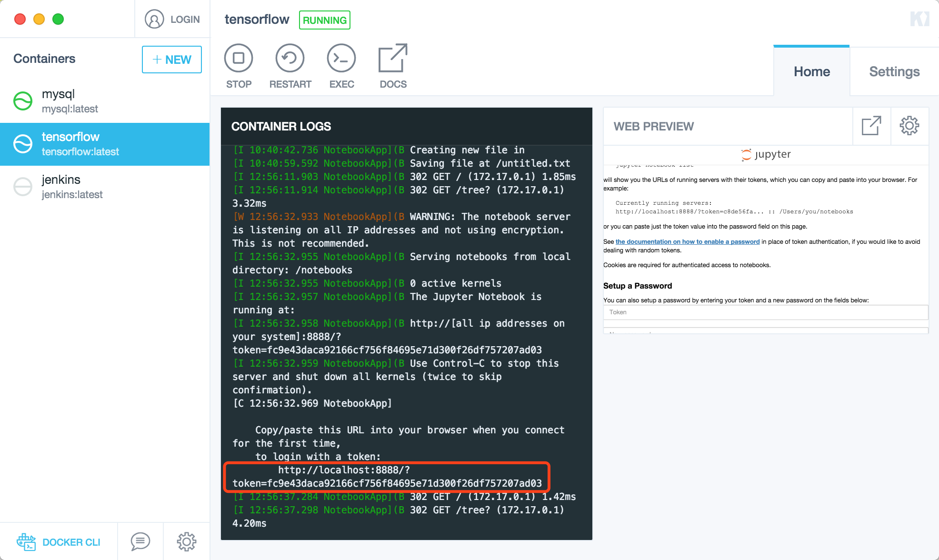Restart the tensorflow container

tap(290, 66)
